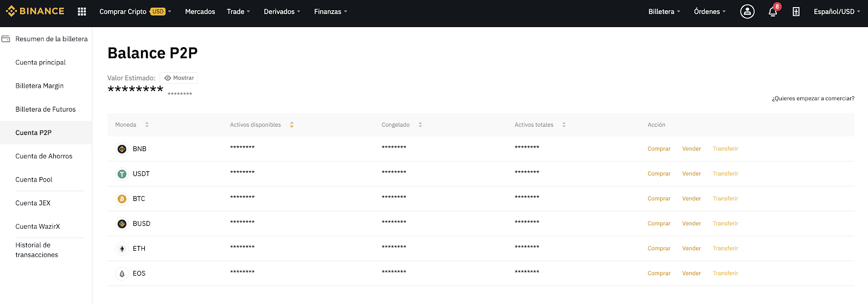Go to Billetera de Futuros
Screen dimensions: 868x305
tap(46, 109)
